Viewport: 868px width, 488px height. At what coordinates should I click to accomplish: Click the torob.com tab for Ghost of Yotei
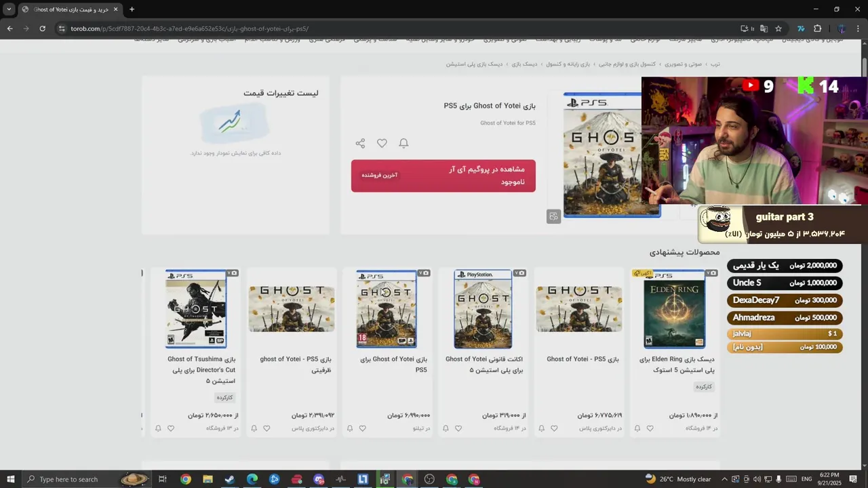click(x=71, y=9)
